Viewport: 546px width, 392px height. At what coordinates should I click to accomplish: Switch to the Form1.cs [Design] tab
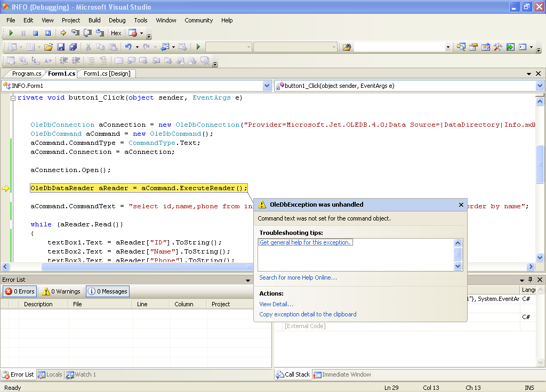pyautogui.click(x=107, y=73)
